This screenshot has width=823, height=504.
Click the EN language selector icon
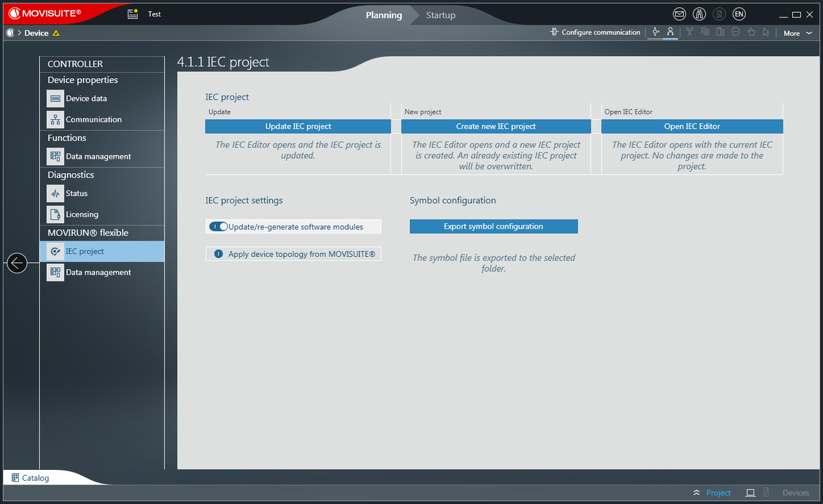click(739, 14)
